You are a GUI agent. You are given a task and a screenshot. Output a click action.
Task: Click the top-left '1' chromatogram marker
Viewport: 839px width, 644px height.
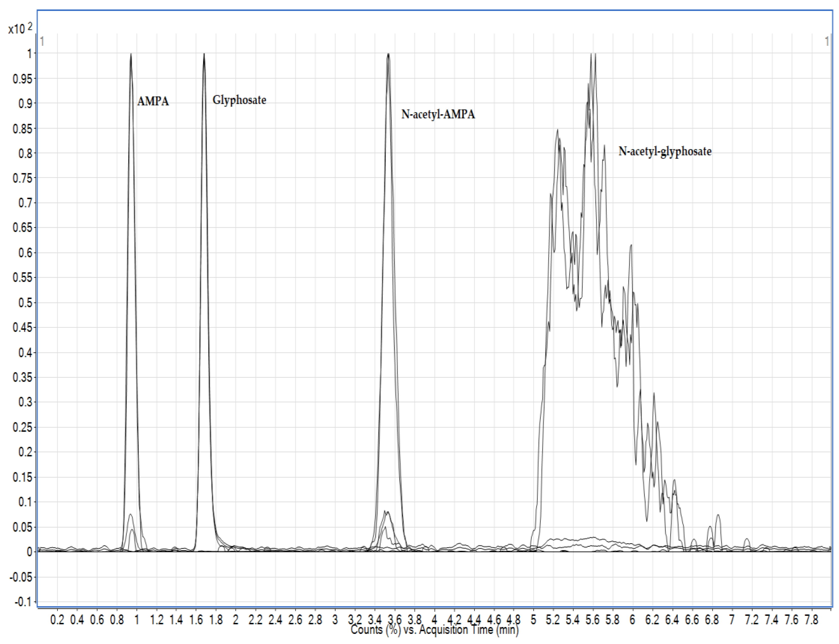click(x=42, y=41)
